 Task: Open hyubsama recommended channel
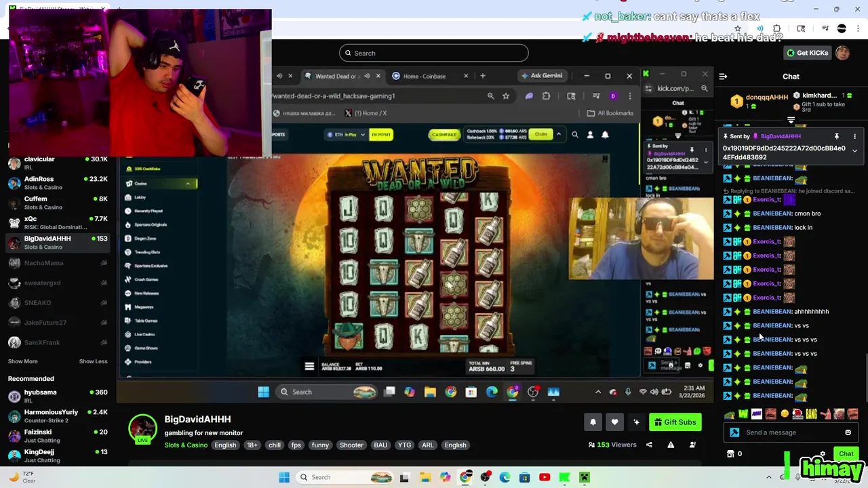[x=58, y=396]
